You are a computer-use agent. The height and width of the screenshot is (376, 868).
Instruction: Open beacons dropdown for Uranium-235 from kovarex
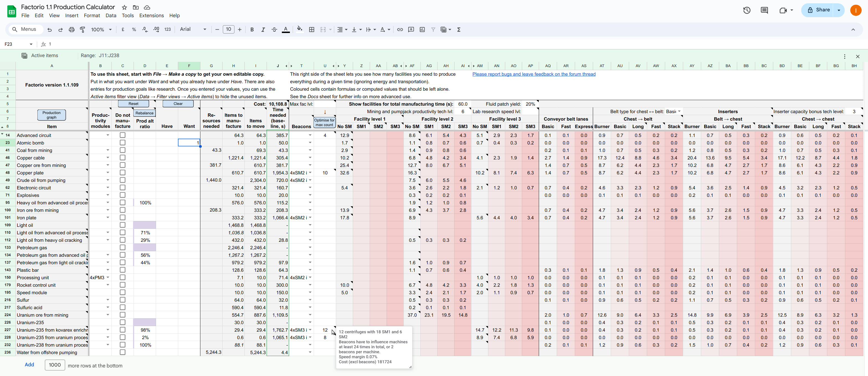310,330
